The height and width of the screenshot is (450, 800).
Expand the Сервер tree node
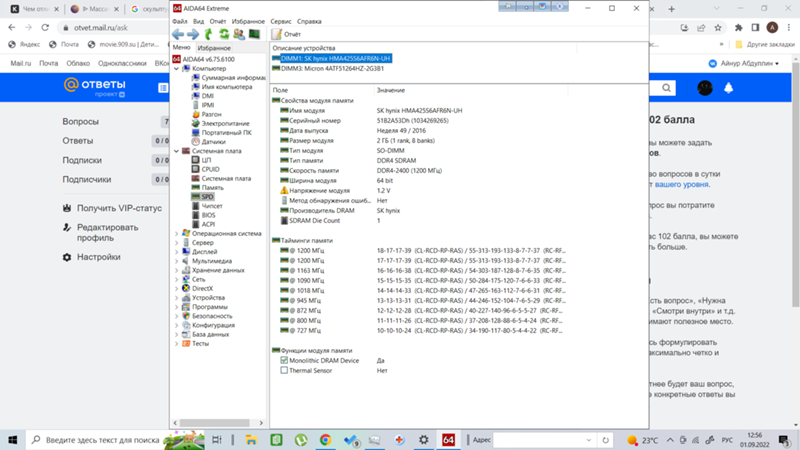(x=177, y=243)
